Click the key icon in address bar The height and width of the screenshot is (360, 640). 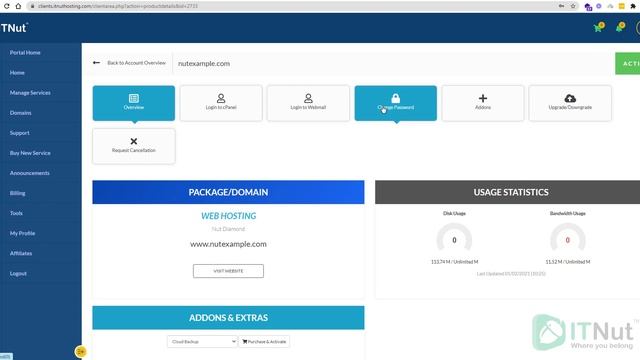click(x=562, y=6)
